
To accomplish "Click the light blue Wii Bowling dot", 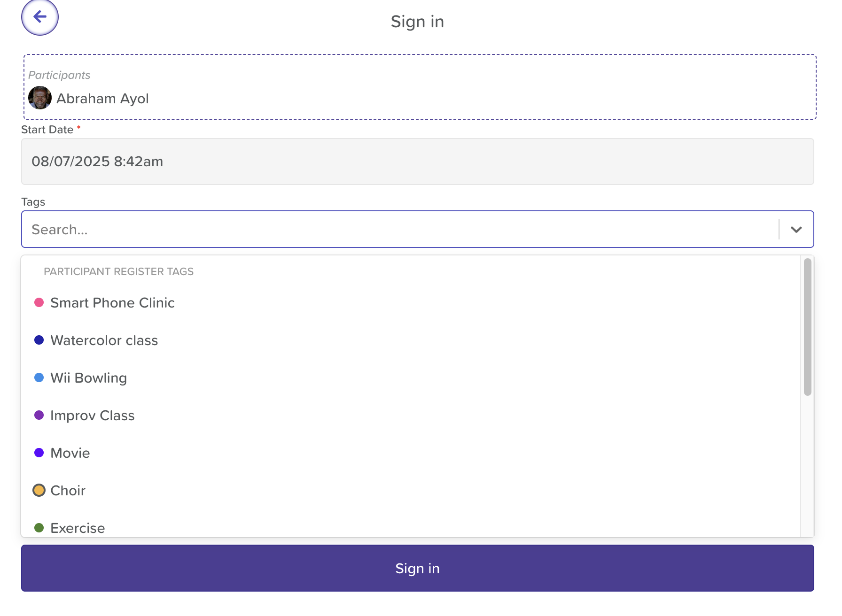I will (x=39, y=377).
